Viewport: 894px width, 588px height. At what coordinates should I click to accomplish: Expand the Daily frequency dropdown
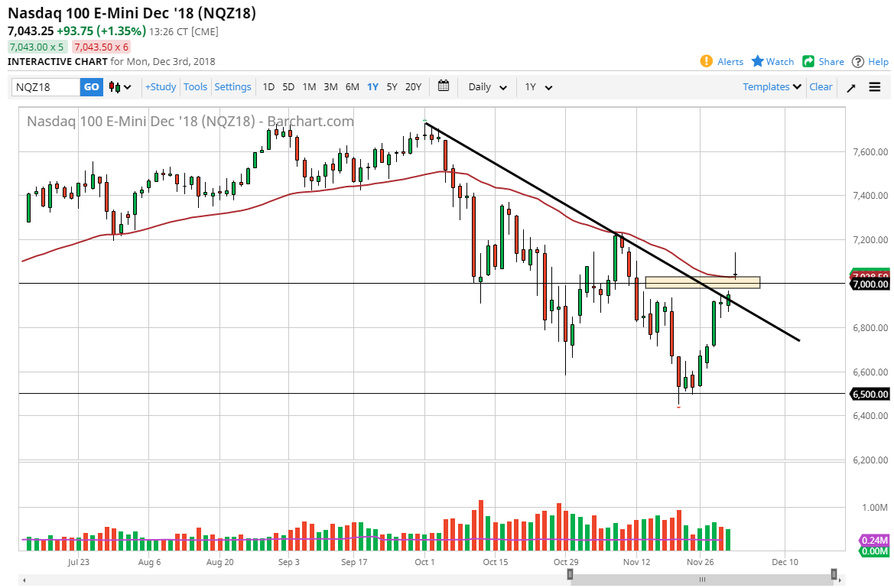coord(487,87)
